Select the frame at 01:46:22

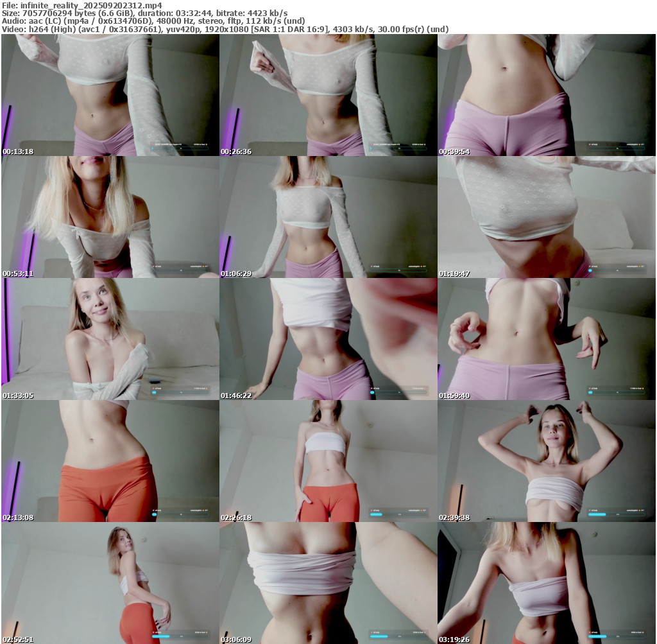[x=328, y=339]
